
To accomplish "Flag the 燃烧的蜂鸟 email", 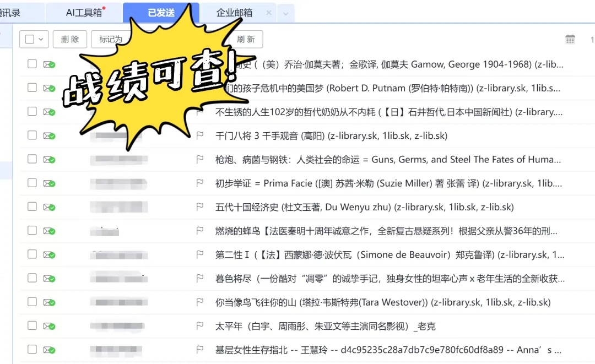I will coord(200,231).
